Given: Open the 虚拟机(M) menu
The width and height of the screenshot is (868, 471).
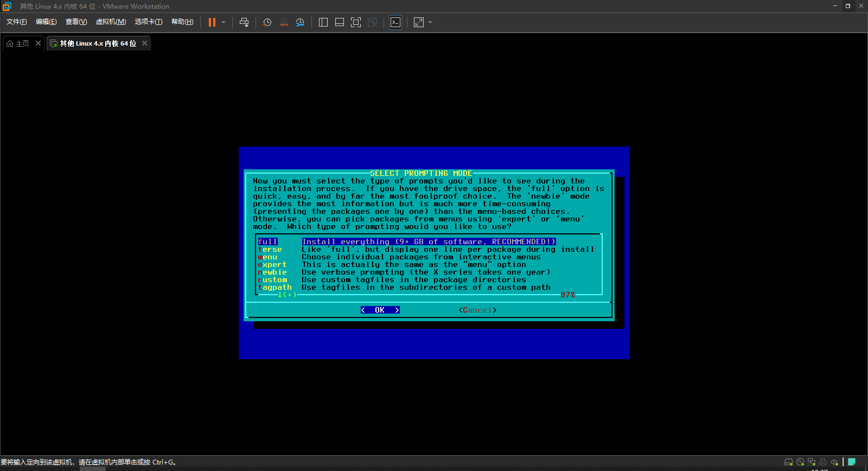Looking at the screenshot, I should 111,22.
